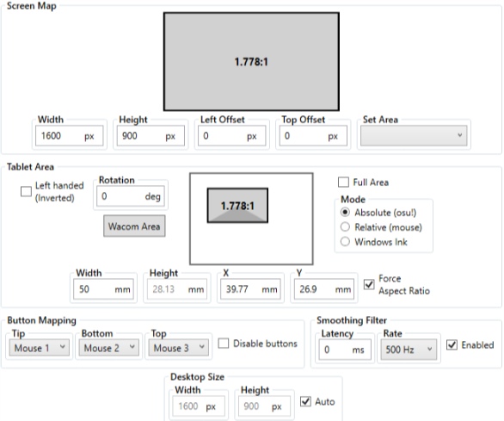Viewport: 504px width, 421px height.
Task: Expand the smoothing Rate 500 Hz dropdown
Action: [409, 350]
